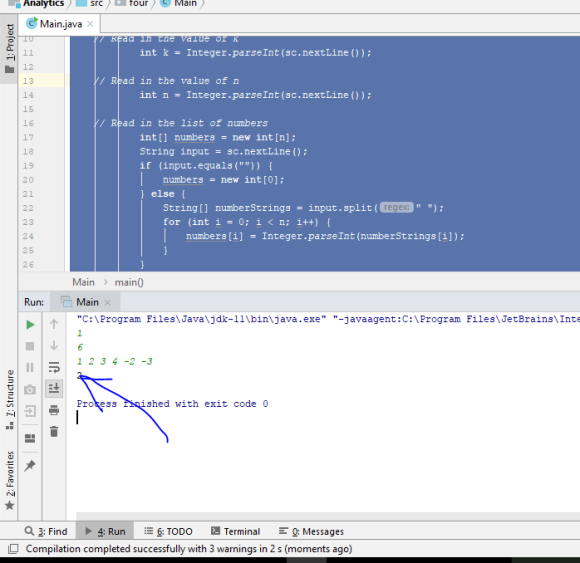Restore layout icon in Run toolbar

30,439
